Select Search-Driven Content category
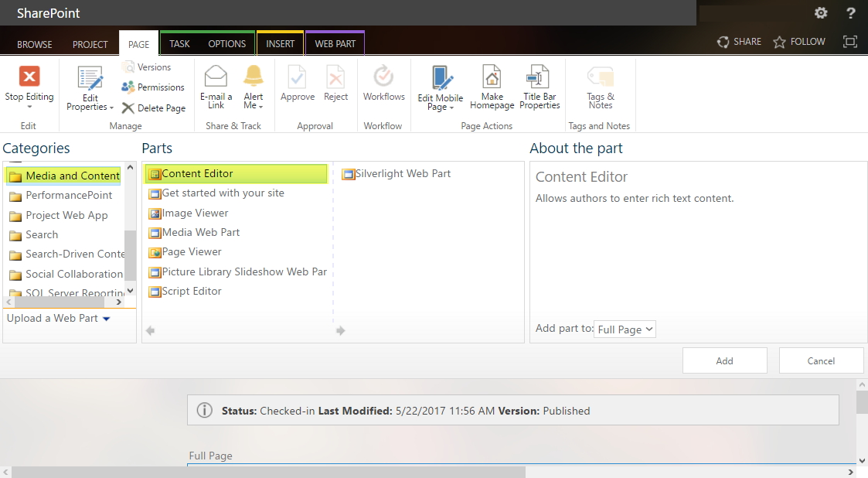The height and width of the screenshot is (478, 868). tap(67, 254)
